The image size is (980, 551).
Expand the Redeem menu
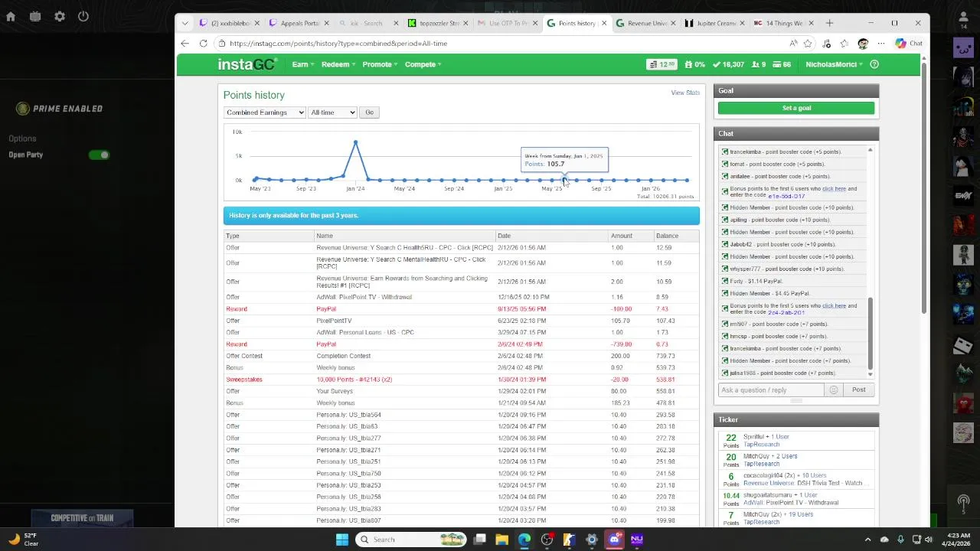tap(338, 64)
